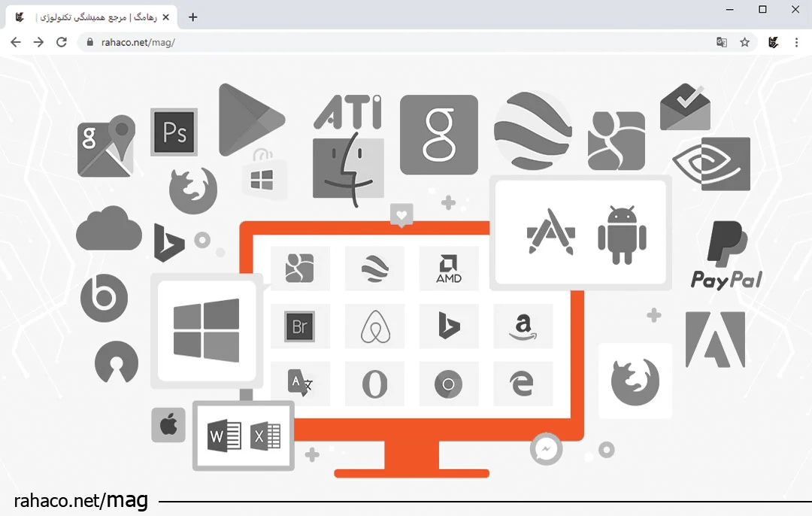812x516 pixels.
Task: Click the Microsoft Word icon
Action: tap(224, 436)
